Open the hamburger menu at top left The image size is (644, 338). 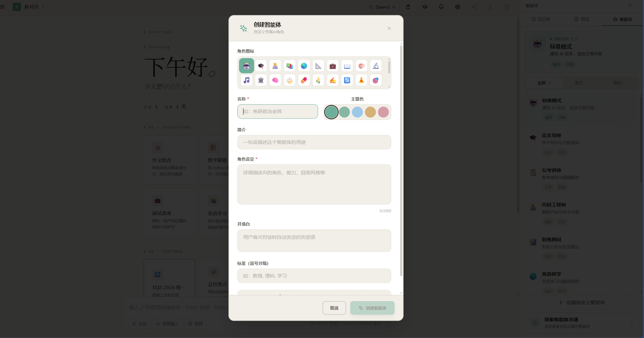[3, 7]
